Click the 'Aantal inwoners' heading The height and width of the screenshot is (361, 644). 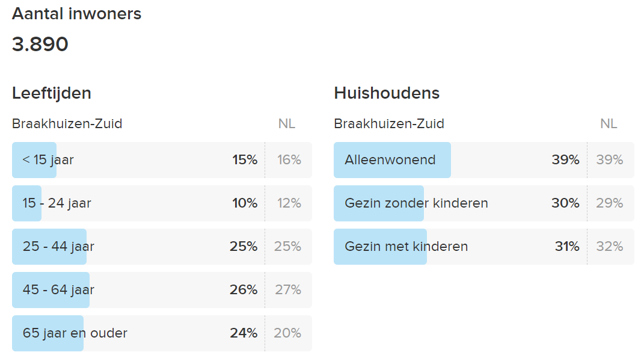76,14
